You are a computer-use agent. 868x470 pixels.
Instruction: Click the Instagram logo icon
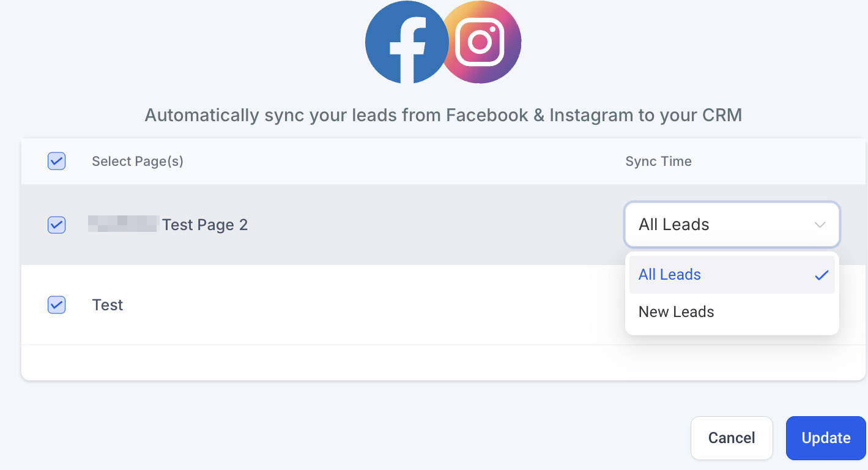(480, 42)
